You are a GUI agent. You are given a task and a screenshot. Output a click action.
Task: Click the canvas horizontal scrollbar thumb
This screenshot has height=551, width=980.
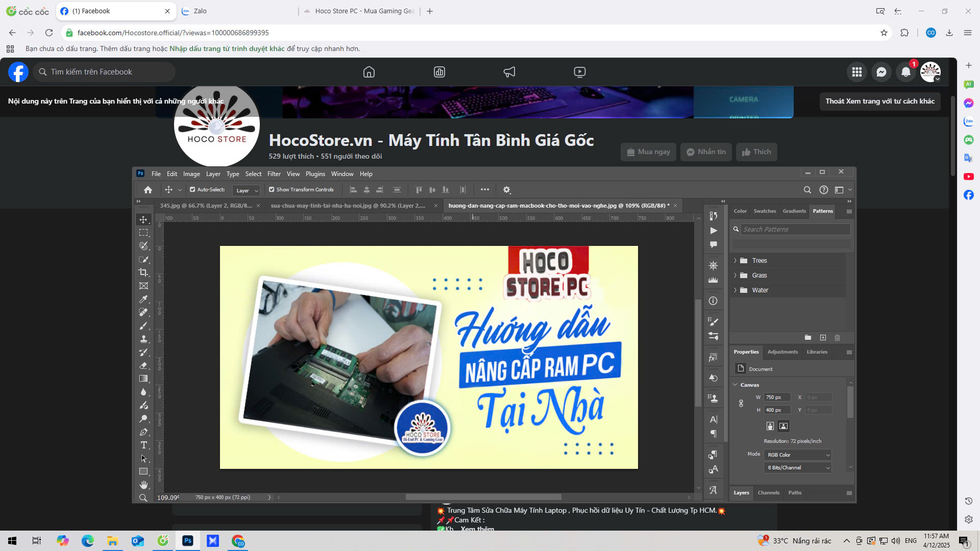(x=483, y=497)
